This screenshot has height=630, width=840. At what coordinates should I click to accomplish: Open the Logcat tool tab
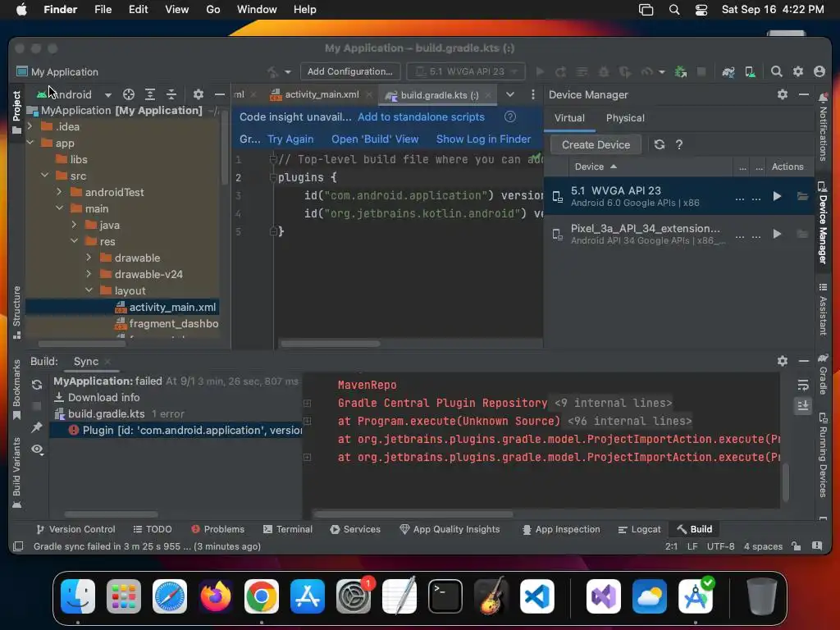tap(640, 529)
